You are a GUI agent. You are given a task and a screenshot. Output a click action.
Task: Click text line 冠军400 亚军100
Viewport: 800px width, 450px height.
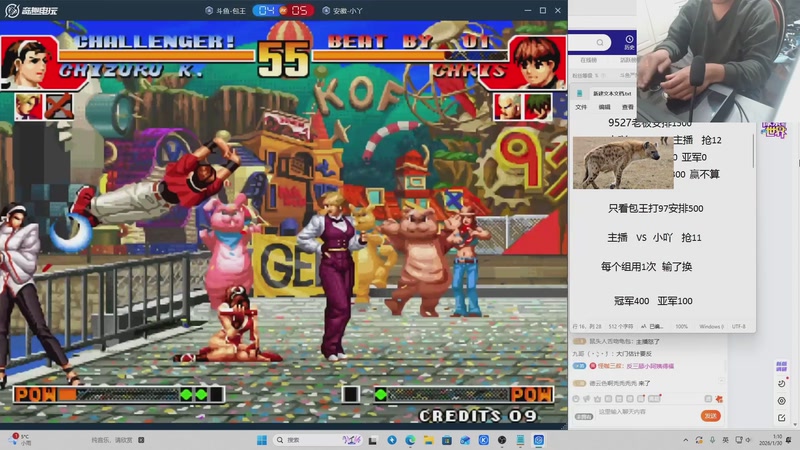click(x=653, y=301)
